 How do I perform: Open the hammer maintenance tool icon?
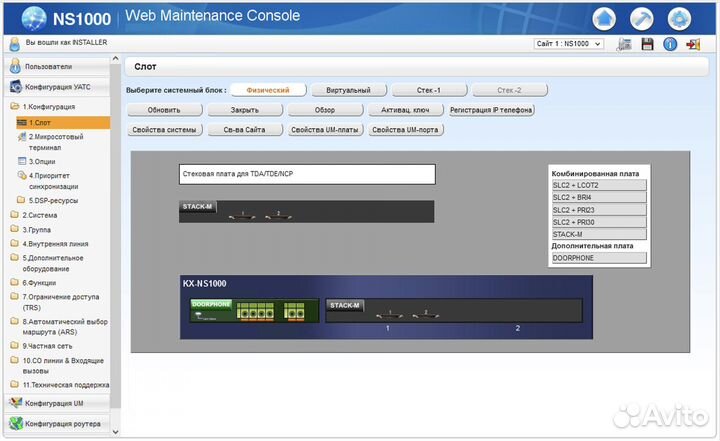(x=642, y=18)
